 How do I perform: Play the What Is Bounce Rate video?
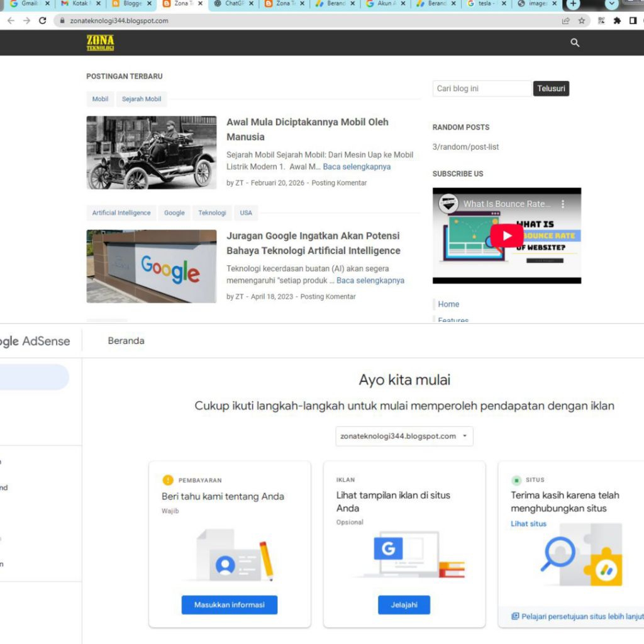506,235
